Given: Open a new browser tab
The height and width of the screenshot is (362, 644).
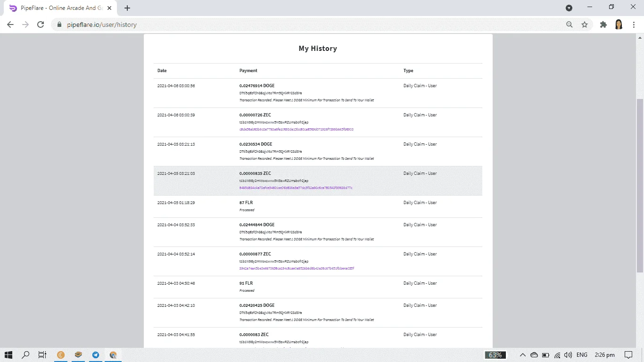Looking at the screenshot, I should (127, 8).
